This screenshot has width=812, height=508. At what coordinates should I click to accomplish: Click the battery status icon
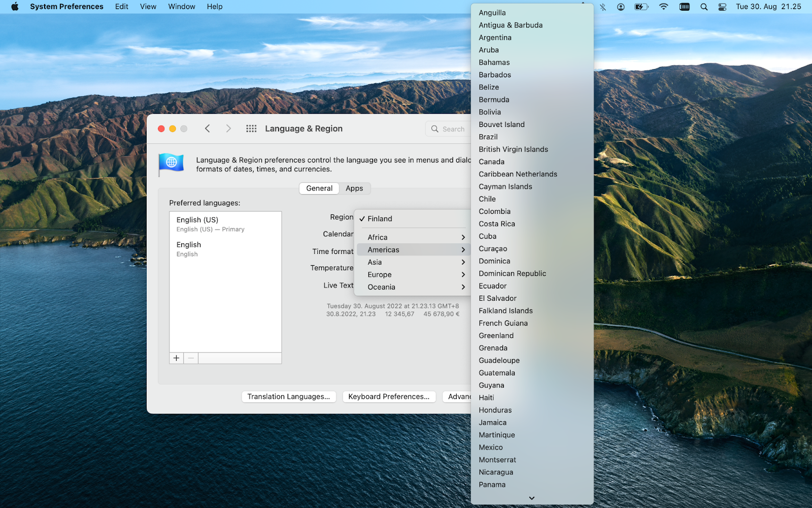640,7
